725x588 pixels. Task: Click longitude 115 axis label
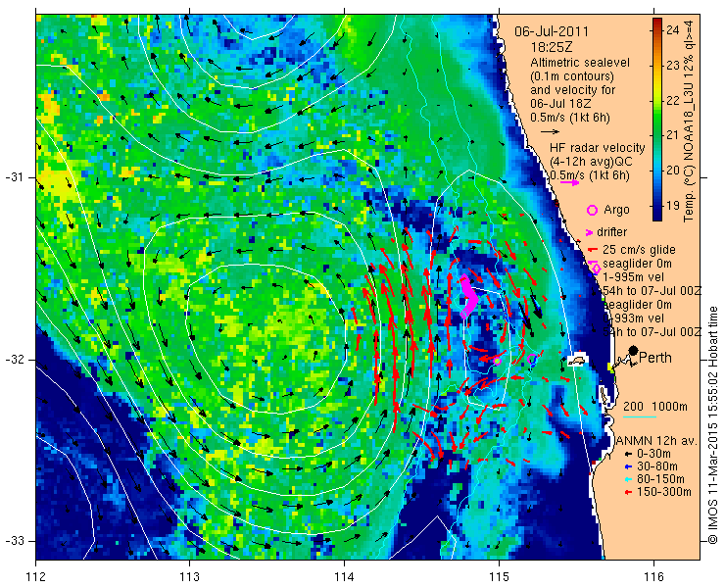coord(499,577)
